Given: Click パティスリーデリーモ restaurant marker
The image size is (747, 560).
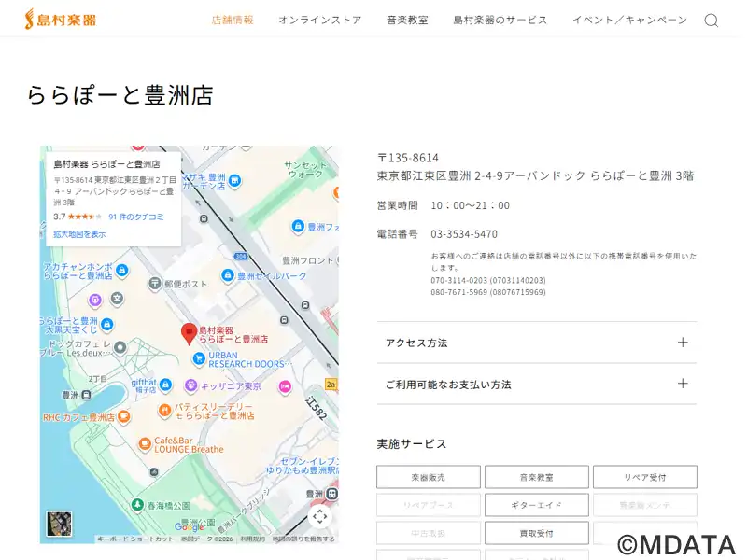Looking at the screenshot, I should coord(164,411).
